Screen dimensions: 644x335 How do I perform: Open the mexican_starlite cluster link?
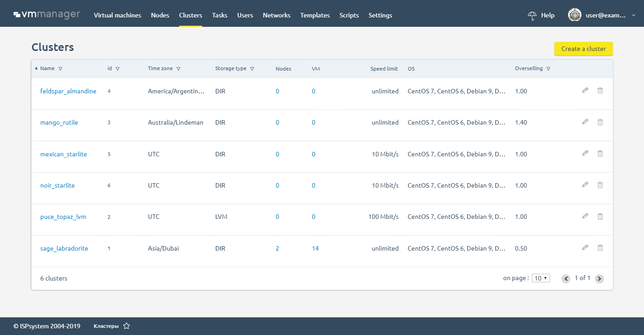click(x=64, y=154)
